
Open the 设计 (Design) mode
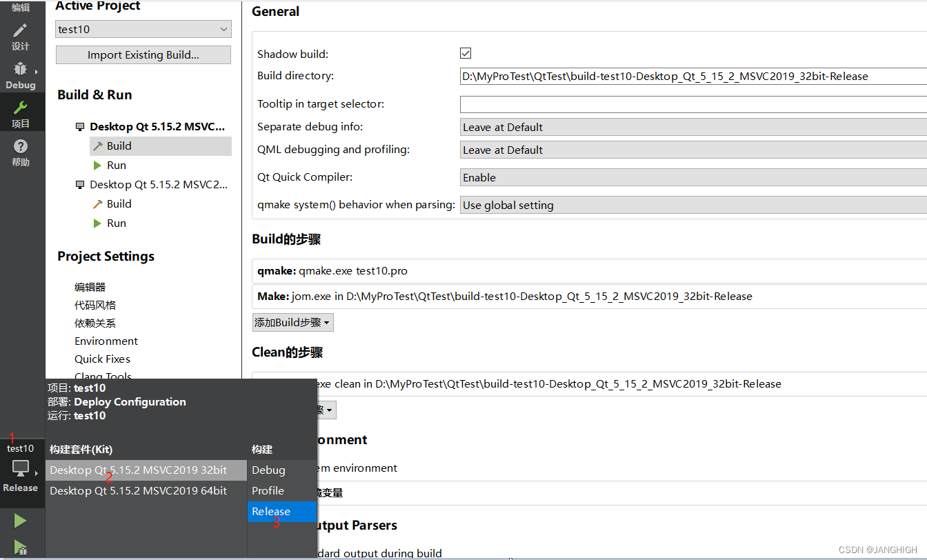21,37
